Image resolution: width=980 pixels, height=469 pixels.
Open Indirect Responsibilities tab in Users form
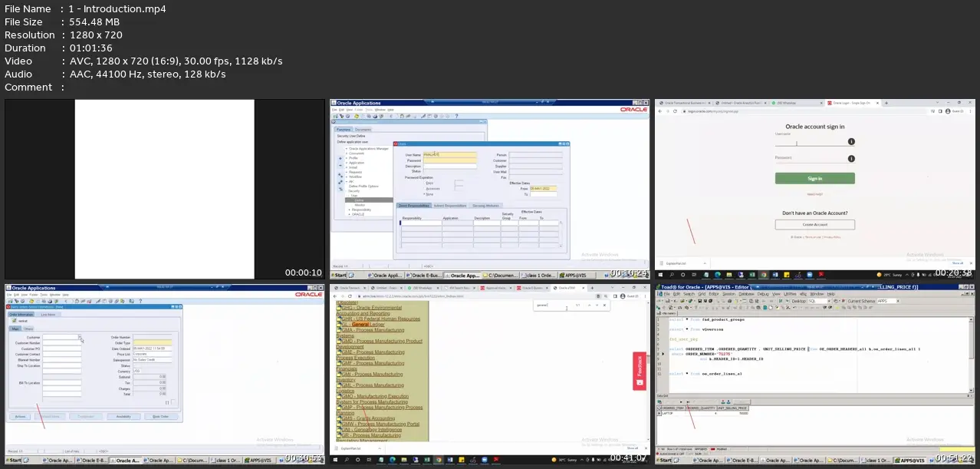[450, 206]
